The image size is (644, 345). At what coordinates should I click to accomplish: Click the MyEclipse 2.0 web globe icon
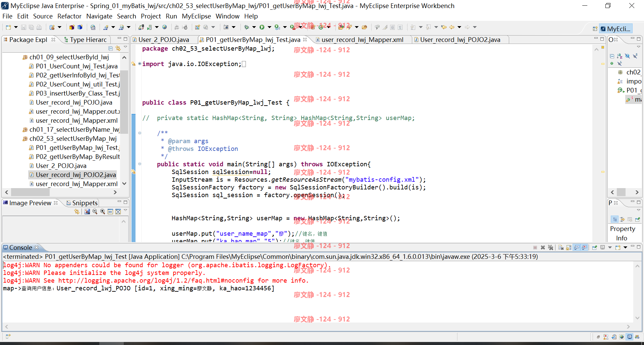click(x=93, y=27)
